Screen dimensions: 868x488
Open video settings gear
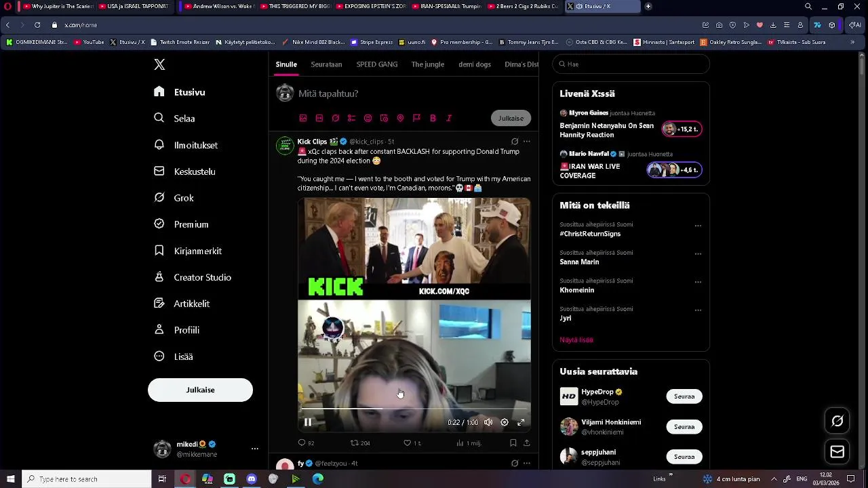505,422
